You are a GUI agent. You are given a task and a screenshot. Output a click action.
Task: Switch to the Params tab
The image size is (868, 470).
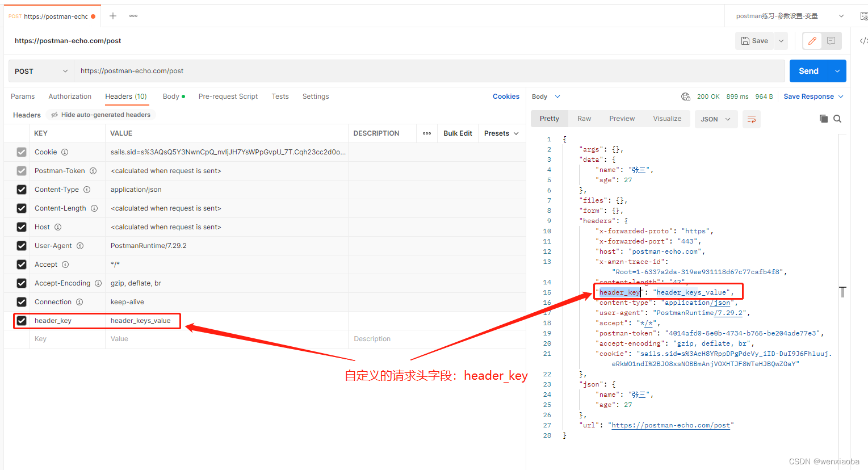(x=23, y=96)
